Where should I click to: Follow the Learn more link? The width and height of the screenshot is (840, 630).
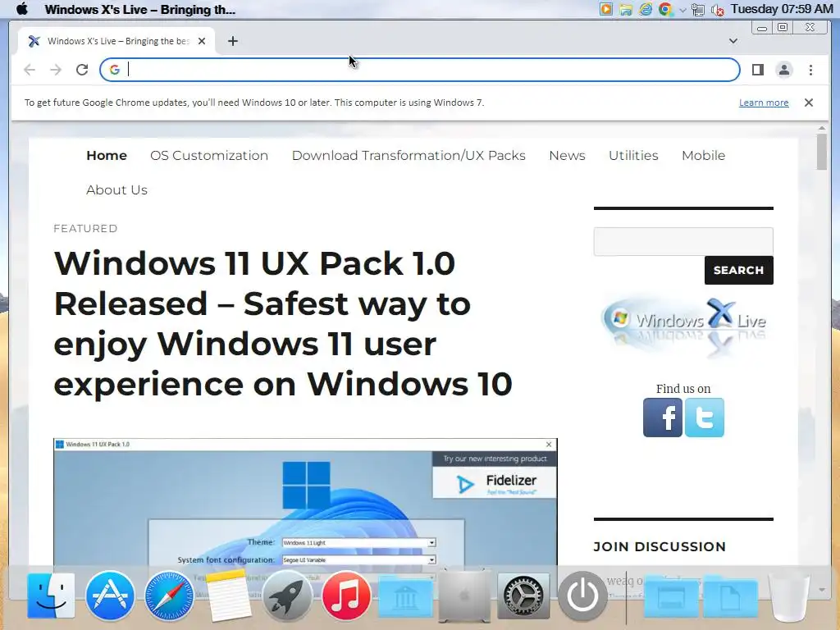point(764,103)
